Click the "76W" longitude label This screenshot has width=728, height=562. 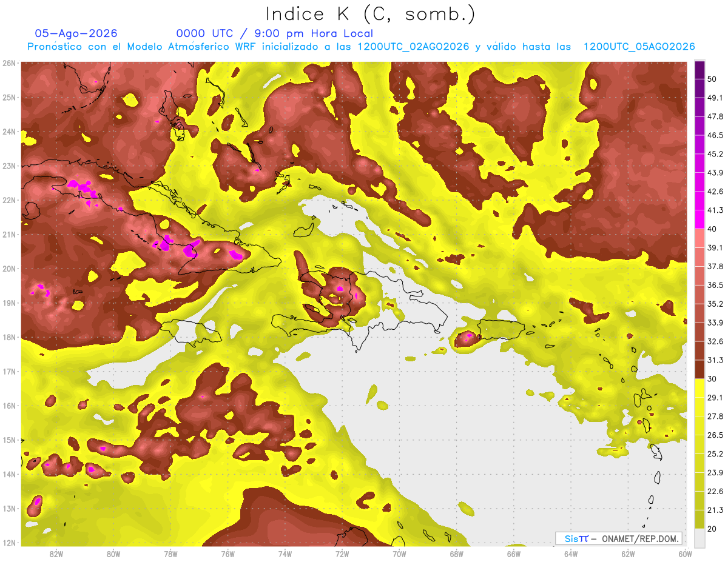click(227, 554)
